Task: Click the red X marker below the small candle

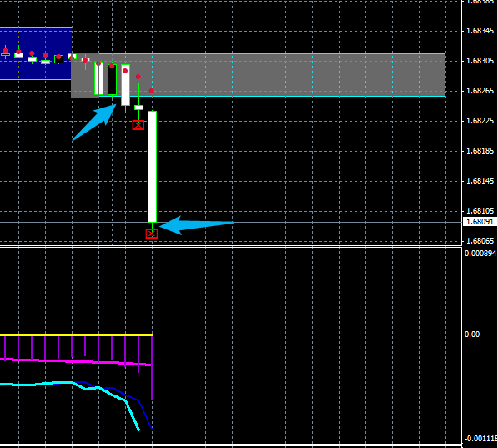Action: (138, 125)
